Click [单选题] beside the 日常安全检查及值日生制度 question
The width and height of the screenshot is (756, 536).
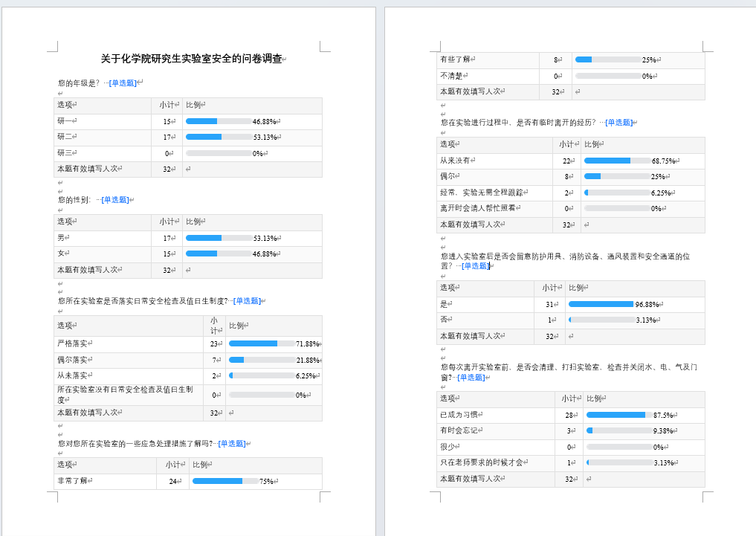[246, 301]
